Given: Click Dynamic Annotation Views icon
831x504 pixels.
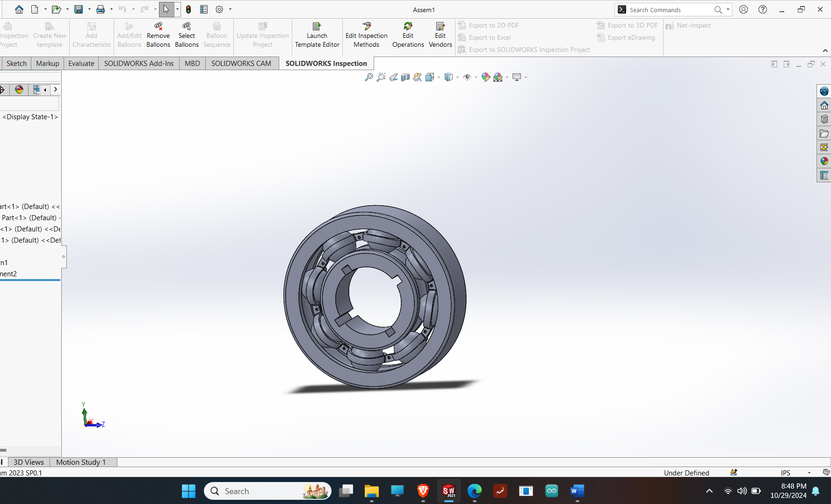Looking at the screenshot, I should (418, 77).
